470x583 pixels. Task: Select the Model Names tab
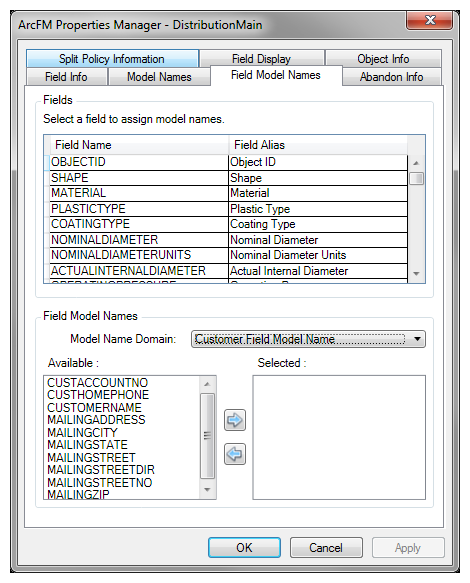(159, 77)
